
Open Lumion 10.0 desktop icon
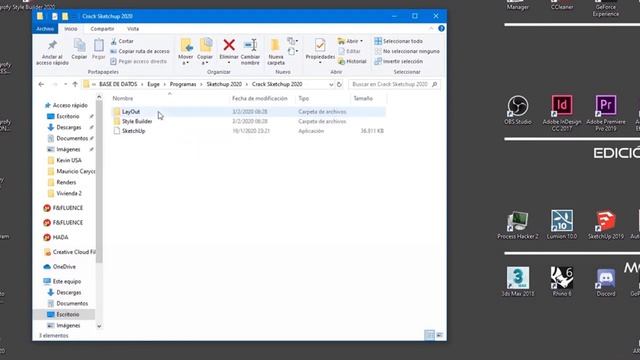562,225
